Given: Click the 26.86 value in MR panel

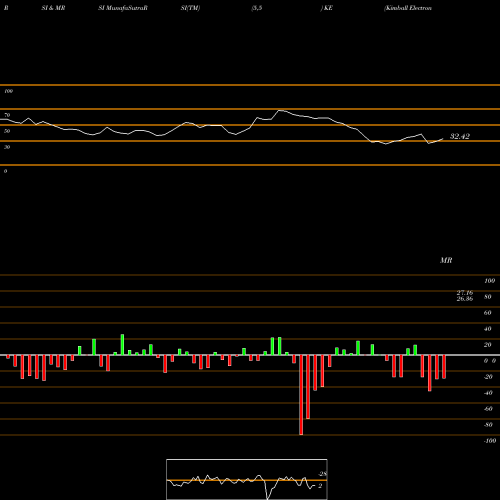Looking at the screenshot, I should click(465, 299).
